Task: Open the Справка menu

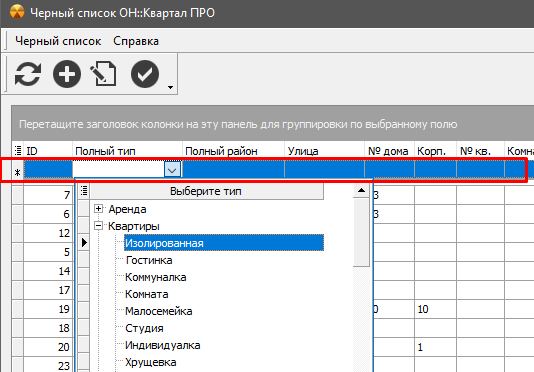Action: tap(136, 41)
